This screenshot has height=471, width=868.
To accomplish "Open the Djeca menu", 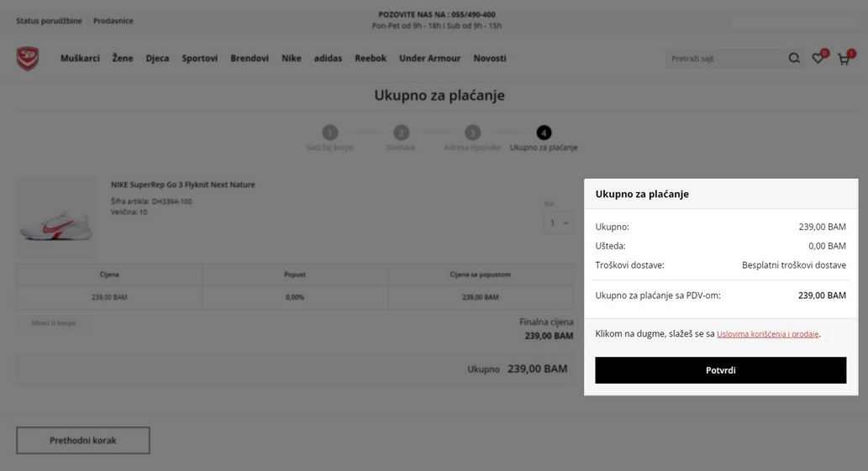I will pyautogui.click(x=157, y=58).
